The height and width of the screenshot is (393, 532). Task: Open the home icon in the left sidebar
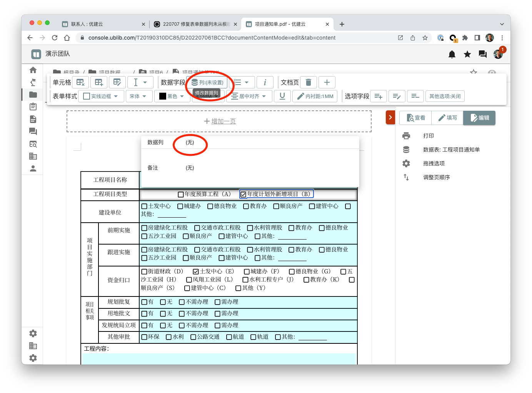click(33, 70)
